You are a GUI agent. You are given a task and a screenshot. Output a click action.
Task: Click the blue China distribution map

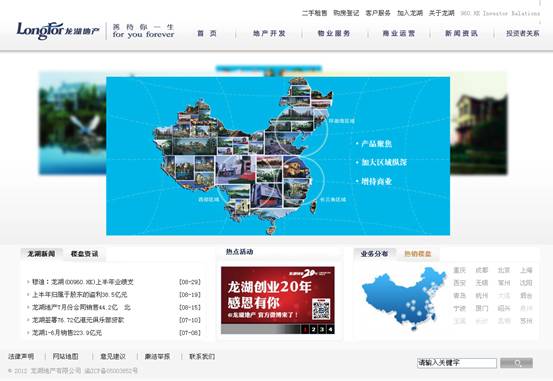coord(403,298)
